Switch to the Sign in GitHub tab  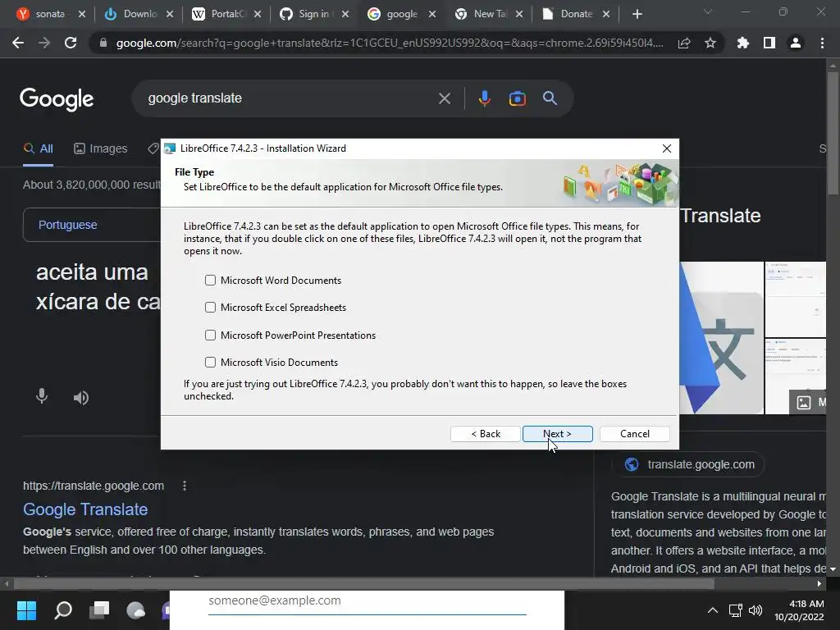tap(315, 14)
